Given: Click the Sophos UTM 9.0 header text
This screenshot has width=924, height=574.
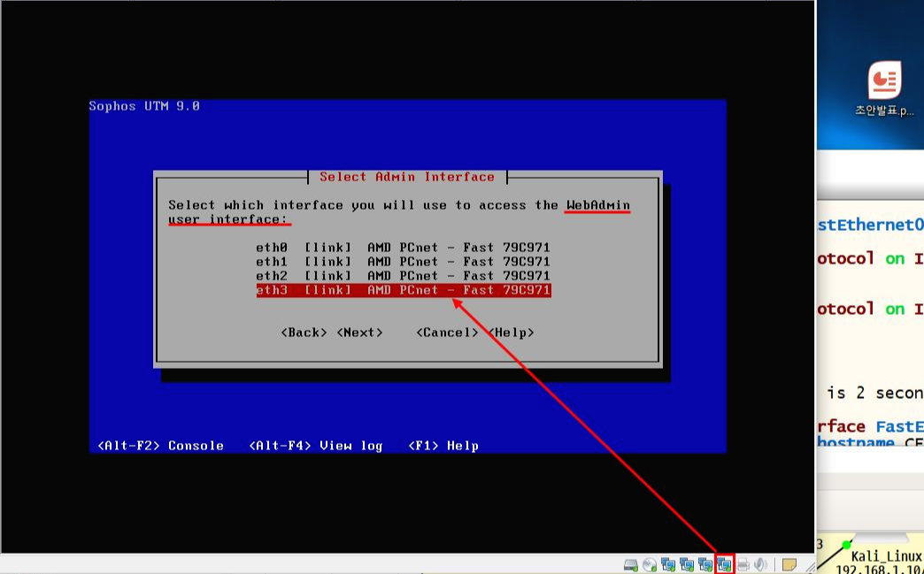Looking at the screenshot, I should (x=144, y=106).
